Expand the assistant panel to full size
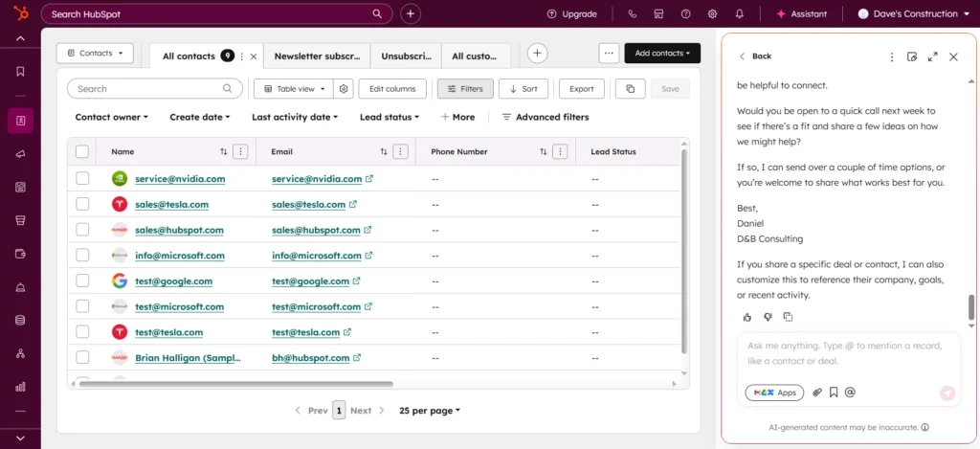 [932, 56]
